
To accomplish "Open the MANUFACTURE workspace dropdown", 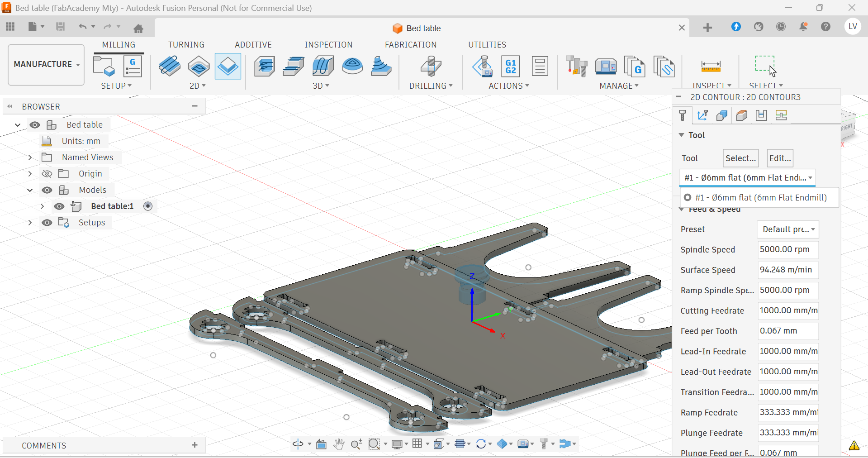I will coord(46,64).
